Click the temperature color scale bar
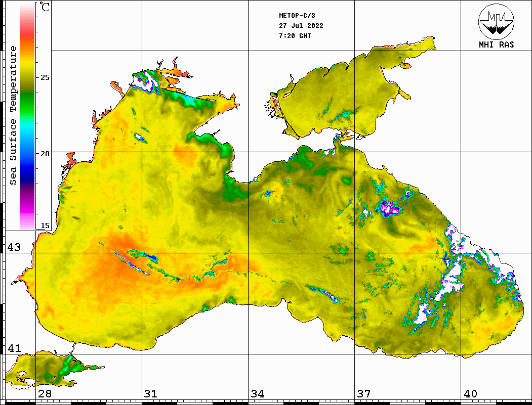 coord(27,116)
